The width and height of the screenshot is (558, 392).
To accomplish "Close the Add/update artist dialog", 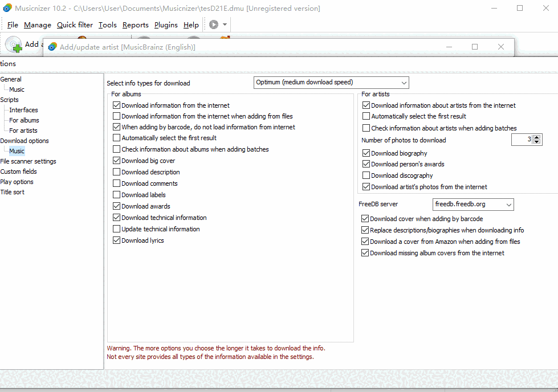I will [500, 47].
